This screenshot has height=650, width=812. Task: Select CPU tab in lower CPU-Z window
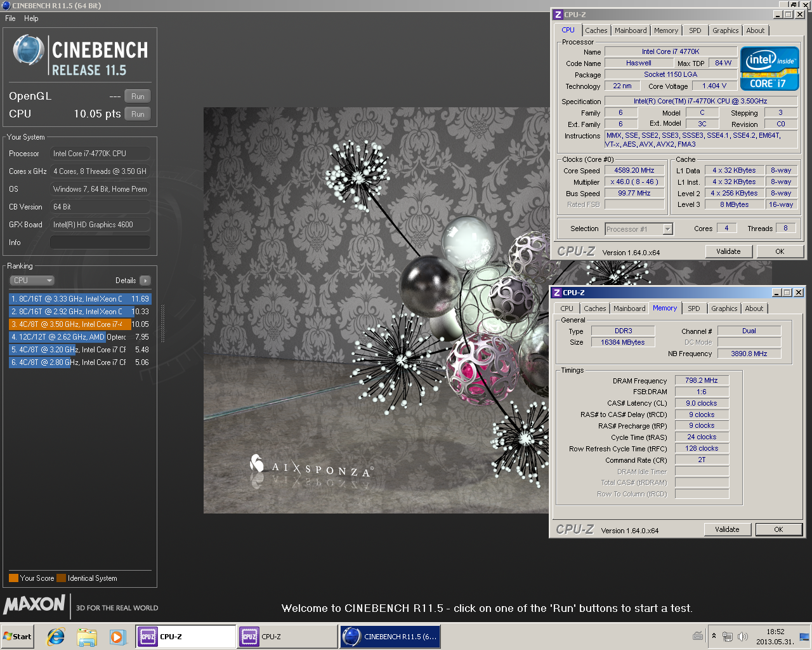(x=566, y=308)
